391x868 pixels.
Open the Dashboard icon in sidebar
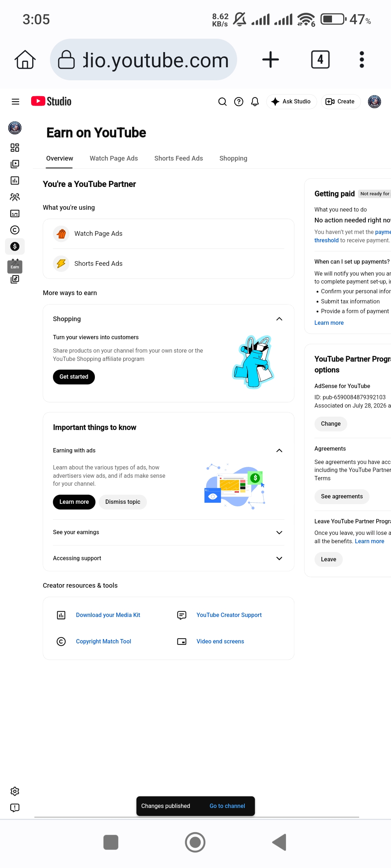pyautogui.click(x=15, y=148)
